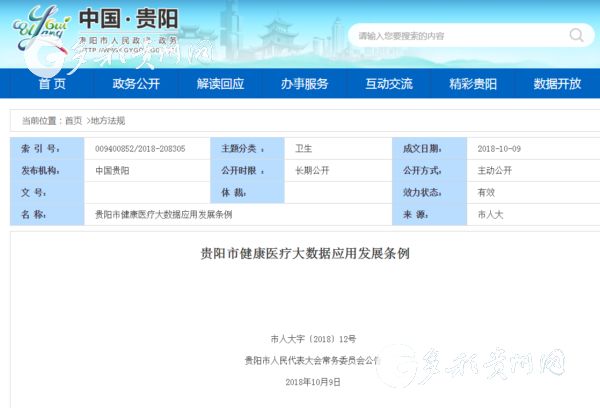
Task: Open the 精彩贵阳 navigation tab
Action: point(473,83)
